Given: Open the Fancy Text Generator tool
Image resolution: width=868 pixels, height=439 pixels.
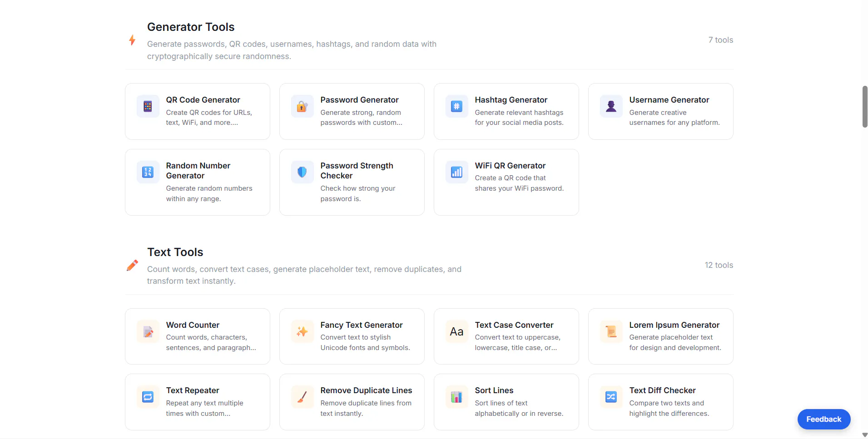Looking at the screenshot, I should pos(352,336).
